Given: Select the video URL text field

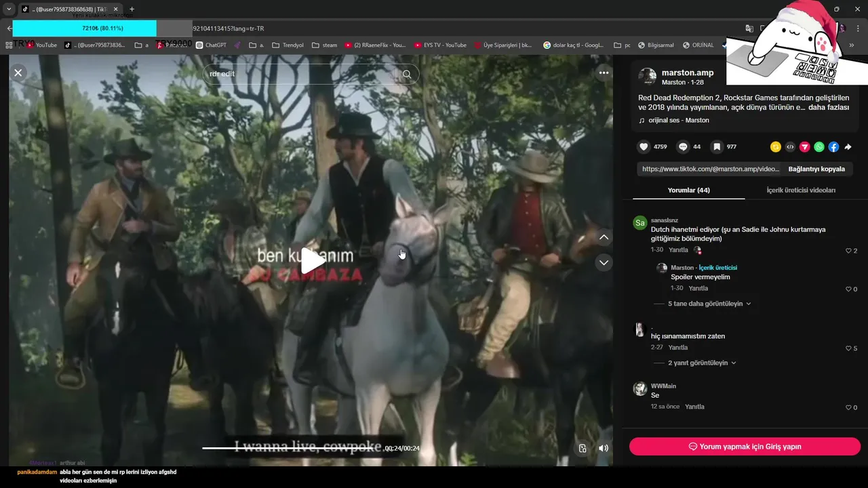Looking at the screenshot, I should pos(710,169).
